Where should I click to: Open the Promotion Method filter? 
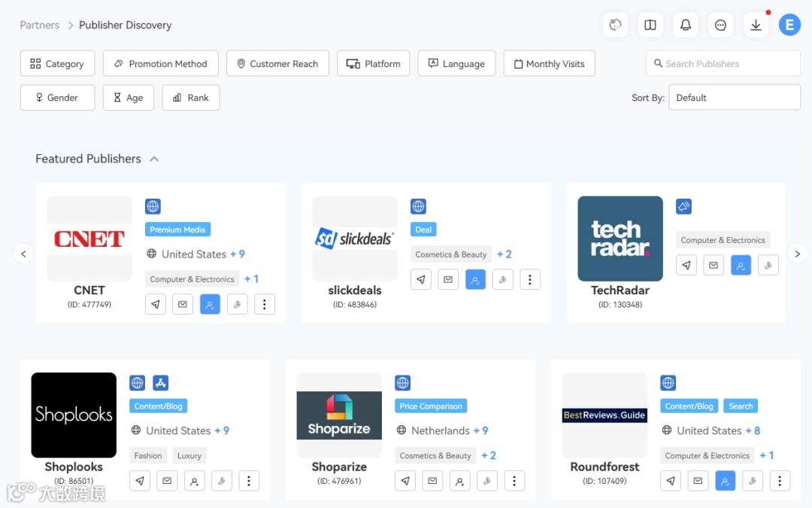[x=161, y=63]
